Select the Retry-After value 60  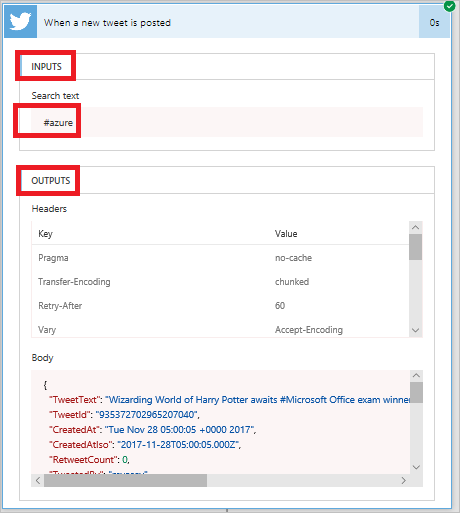point(280,306)
